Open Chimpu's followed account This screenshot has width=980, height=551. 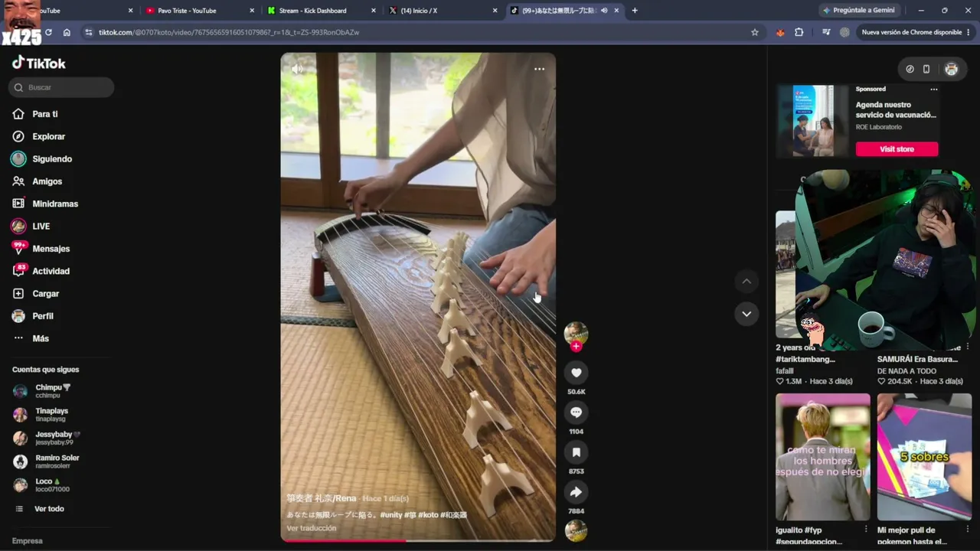47,391
